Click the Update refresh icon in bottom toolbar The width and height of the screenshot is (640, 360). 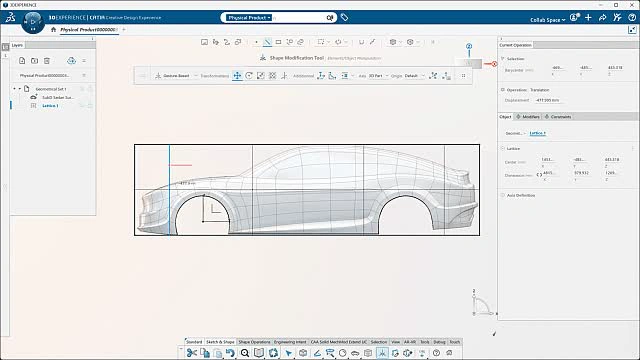[x=273, y=353]
